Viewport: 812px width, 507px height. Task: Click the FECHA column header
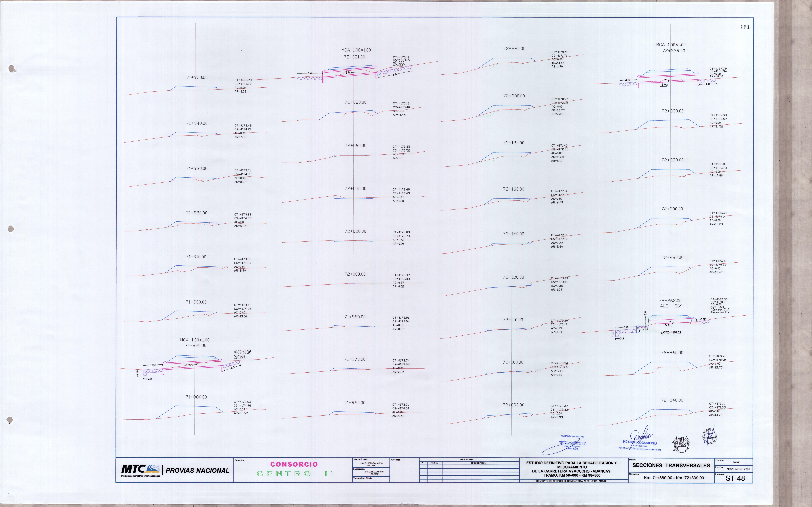pos(434,463)
